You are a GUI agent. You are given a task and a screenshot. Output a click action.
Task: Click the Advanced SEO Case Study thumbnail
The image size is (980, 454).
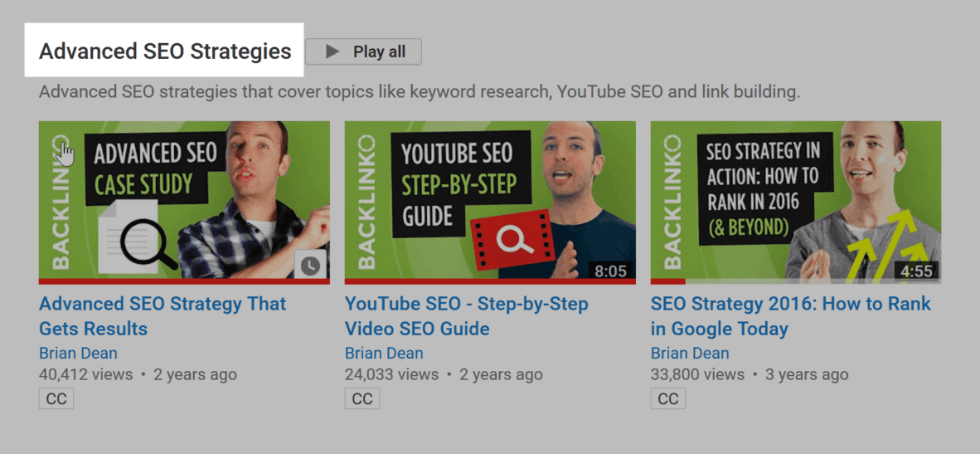click(x=184, y=203)
